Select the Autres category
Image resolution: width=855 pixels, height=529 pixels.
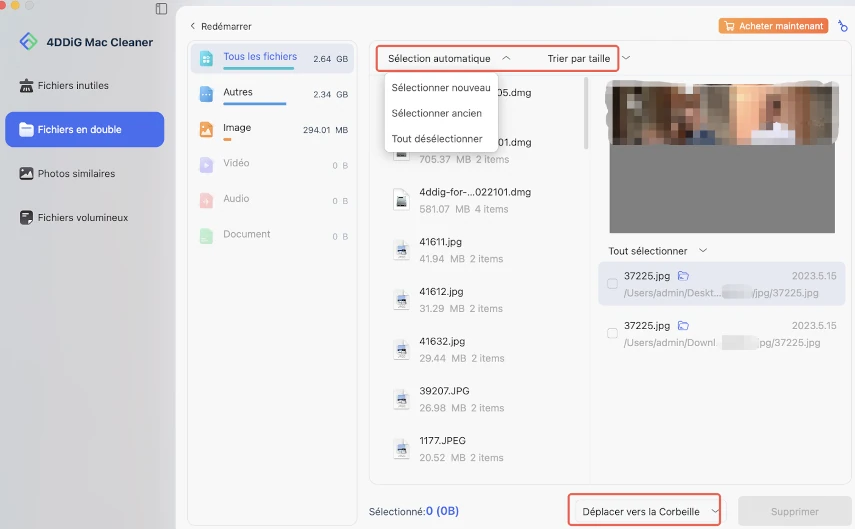272,94
